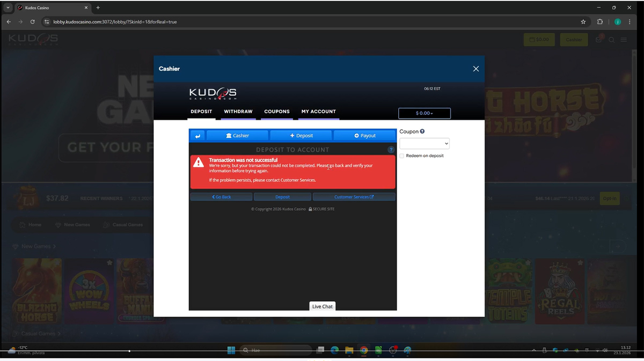Go back one page in Chrome
Image resolution: width=644 pixels, height=361 pixels.
(9, 22)
